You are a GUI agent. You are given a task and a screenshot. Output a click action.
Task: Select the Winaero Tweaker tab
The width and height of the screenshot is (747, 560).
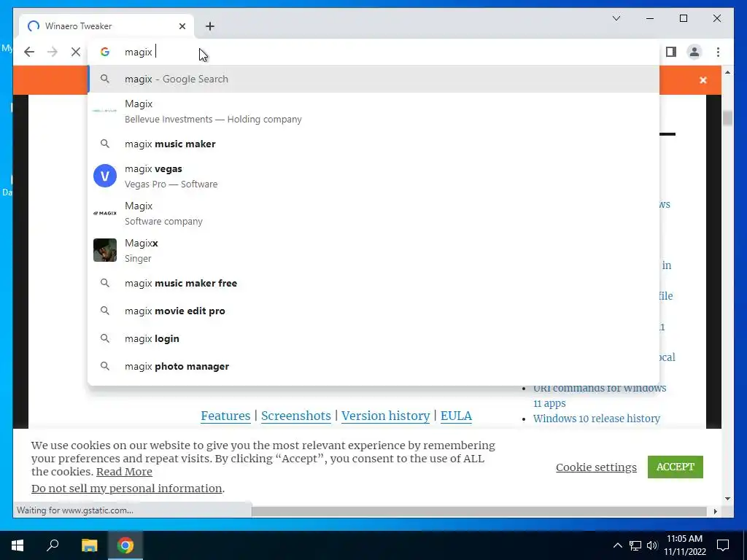pyautogui.click(x=107, y=26)
